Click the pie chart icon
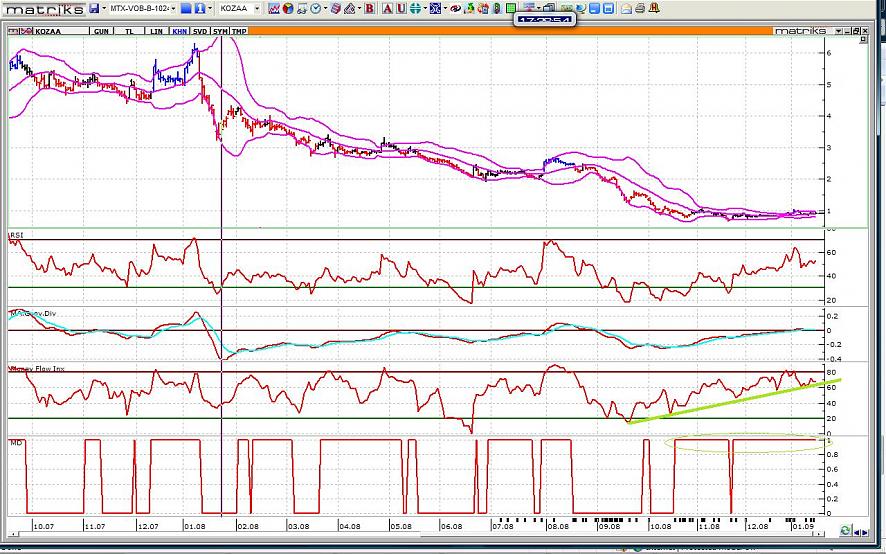 [x=287, y=8]
